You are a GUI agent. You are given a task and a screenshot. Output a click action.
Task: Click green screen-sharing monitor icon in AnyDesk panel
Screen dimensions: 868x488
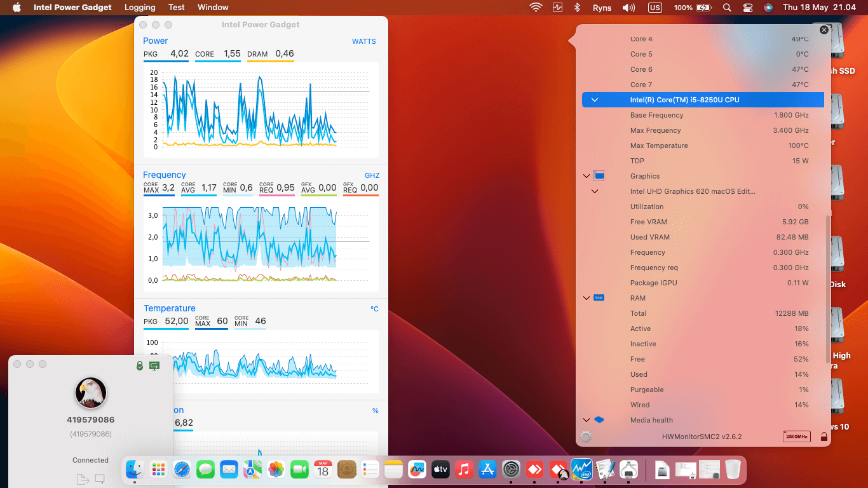click(x=154, y=365)
